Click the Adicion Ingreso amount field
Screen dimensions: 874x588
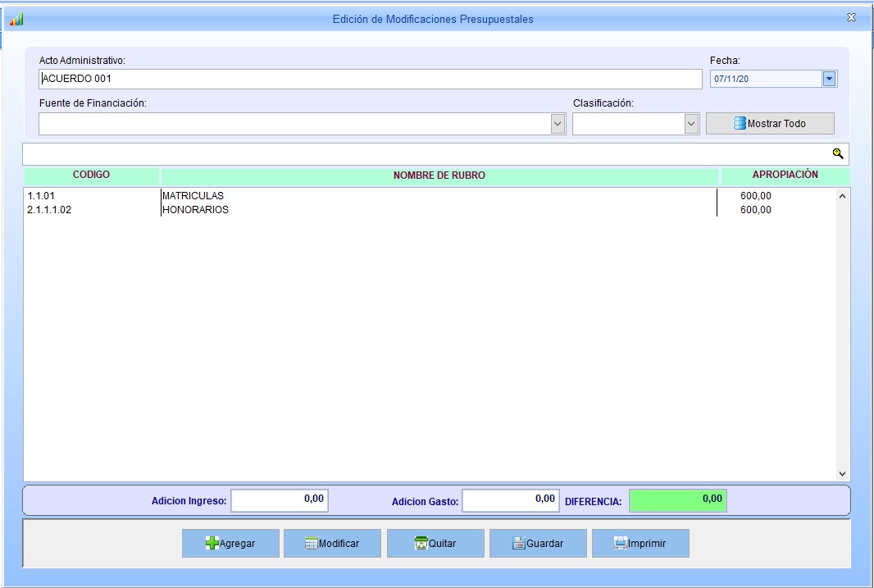(280, 499)
